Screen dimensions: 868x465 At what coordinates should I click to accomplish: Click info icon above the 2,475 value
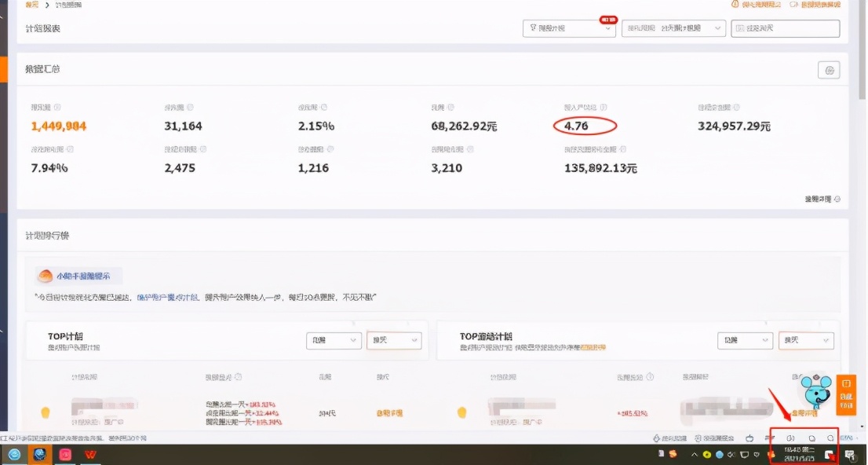(x=203, y=150)
